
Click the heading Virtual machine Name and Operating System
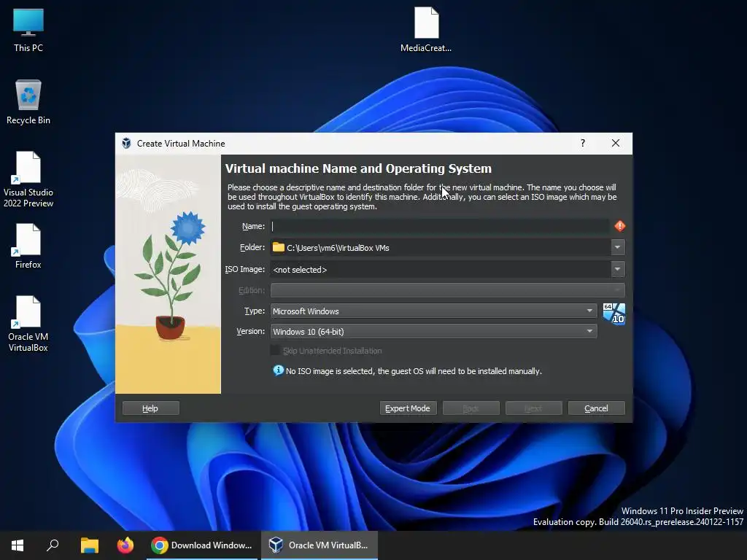coord(358,168)
